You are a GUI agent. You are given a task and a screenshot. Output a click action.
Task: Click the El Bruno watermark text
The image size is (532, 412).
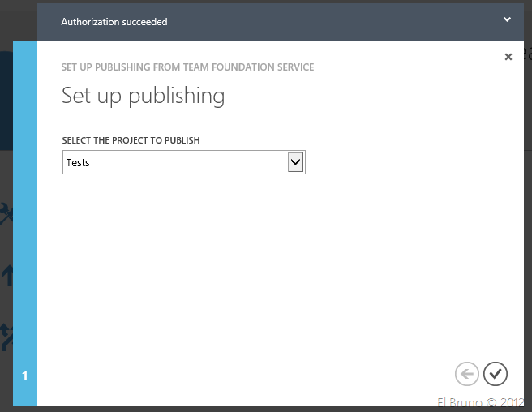(x=482, y=402)
